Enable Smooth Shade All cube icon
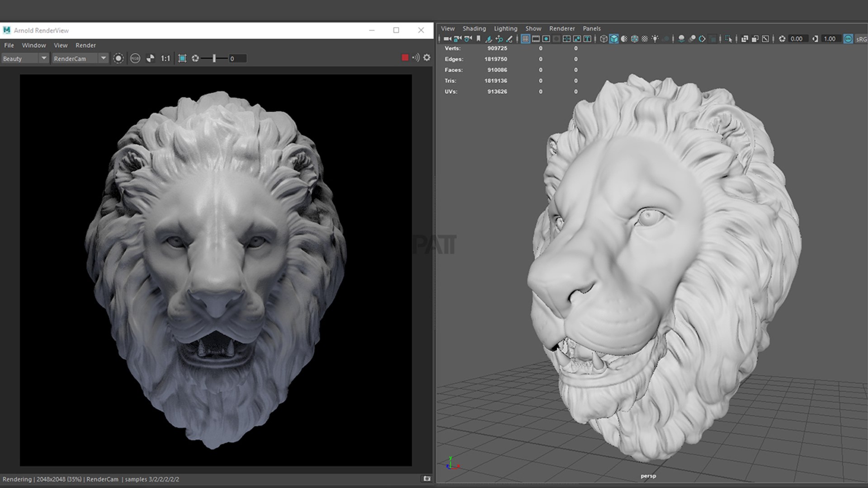Image resolution: width=868 pixels, height=488 pixels. tap(614, 39)
